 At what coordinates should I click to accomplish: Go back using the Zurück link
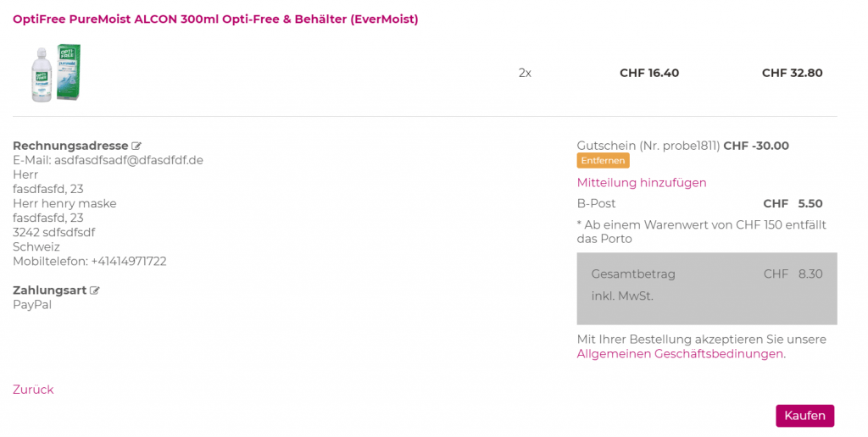click(33, 390)
